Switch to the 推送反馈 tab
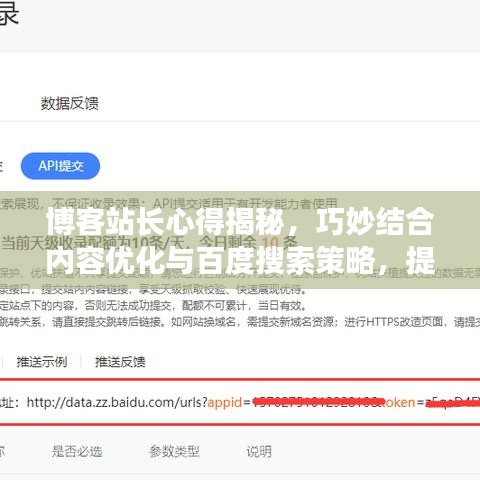Image resolution: width=480 pixels, height=480 pixels. (120, 362)
